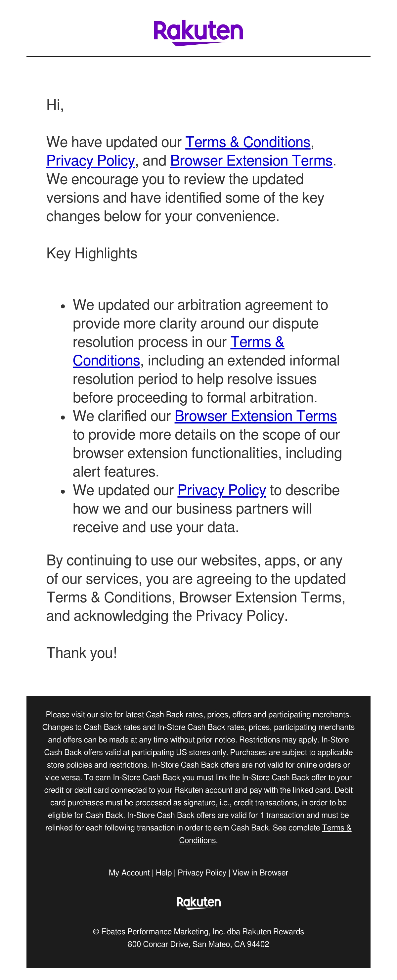
Task: Select Privacy Policy in the footer navigation
Action: point(202,872)
